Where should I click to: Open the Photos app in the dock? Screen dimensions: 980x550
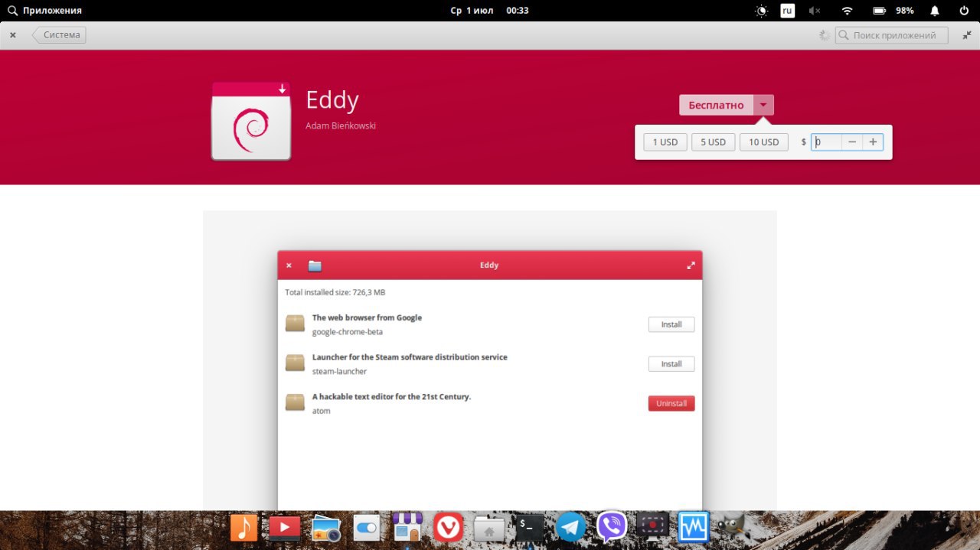[325, 527]
